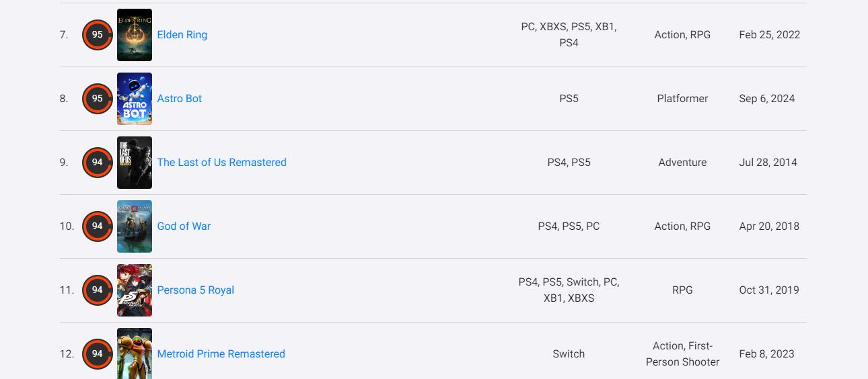Click The Last of Us cover art
The height and width of the screenshot is (379, 868).
(135, 163)
